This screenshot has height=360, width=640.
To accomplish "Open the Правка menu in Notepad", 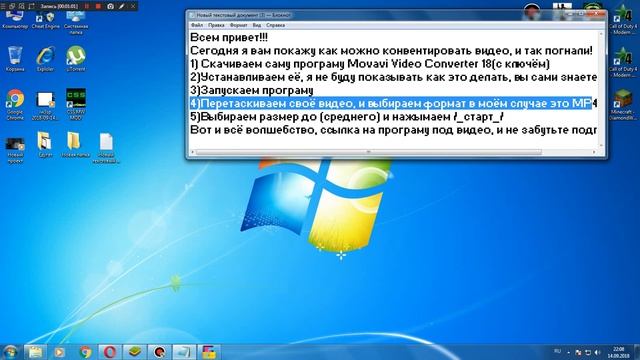I will pyautogui.click(x=216, y=25).
